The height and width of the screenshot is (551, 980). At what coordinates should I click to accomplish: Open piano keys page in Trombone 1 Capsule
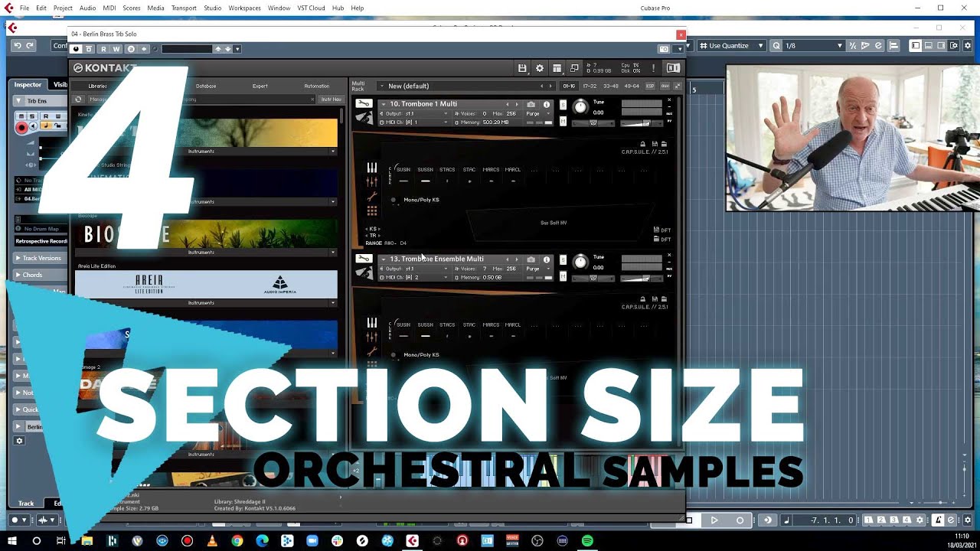tap(371, 168)
